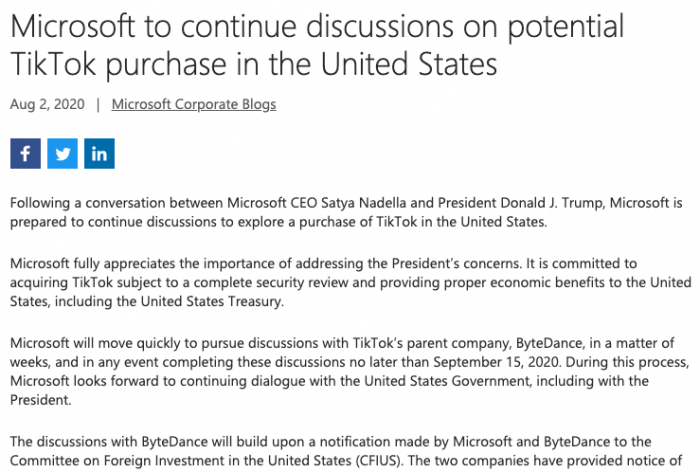Click the paragraph beginning "Following a conversation"

[x=340, y=213]
